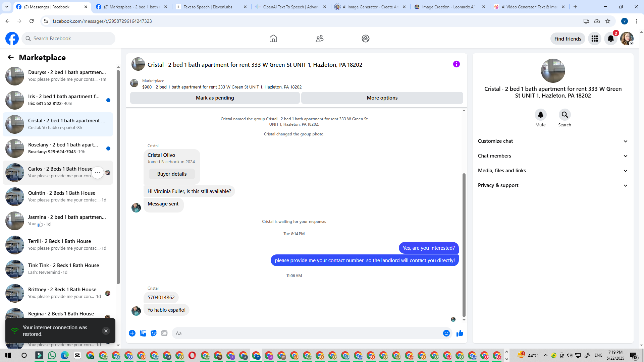Expand the Privacy & support section
The width and height of the screenshot is (644, 362).
(553, 185)
